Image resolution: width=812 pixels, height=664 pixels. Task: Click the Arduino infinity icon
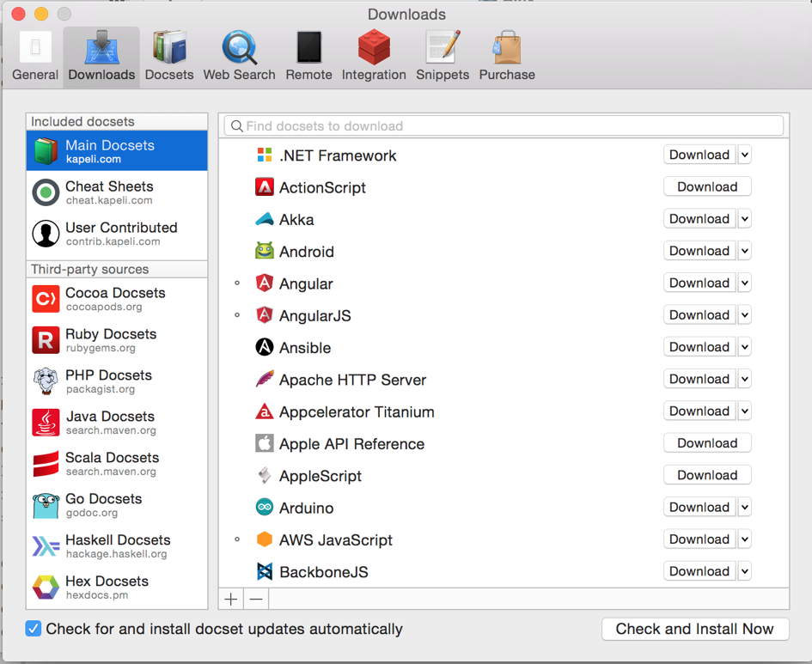(x=265, y=507)
